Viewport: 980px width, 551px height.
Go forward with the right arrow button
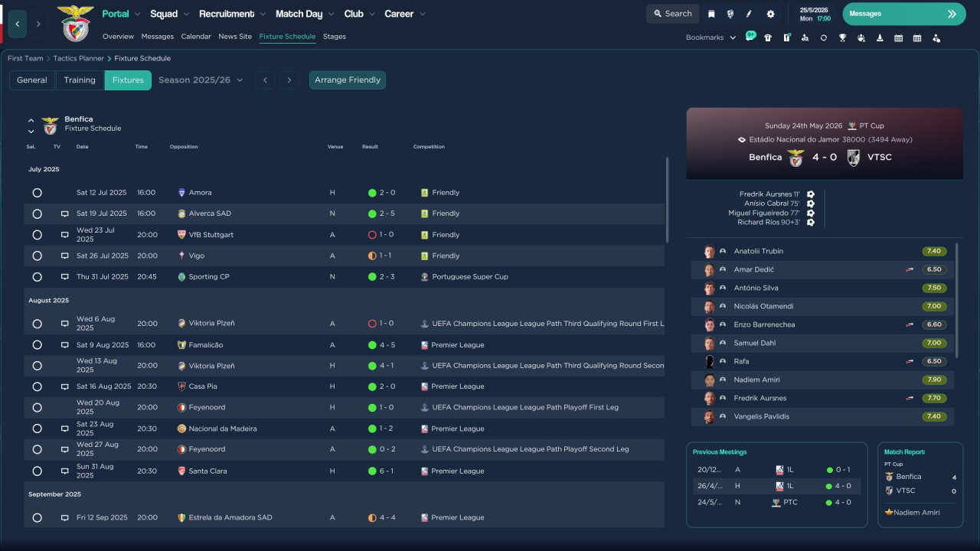pos(38,24)
